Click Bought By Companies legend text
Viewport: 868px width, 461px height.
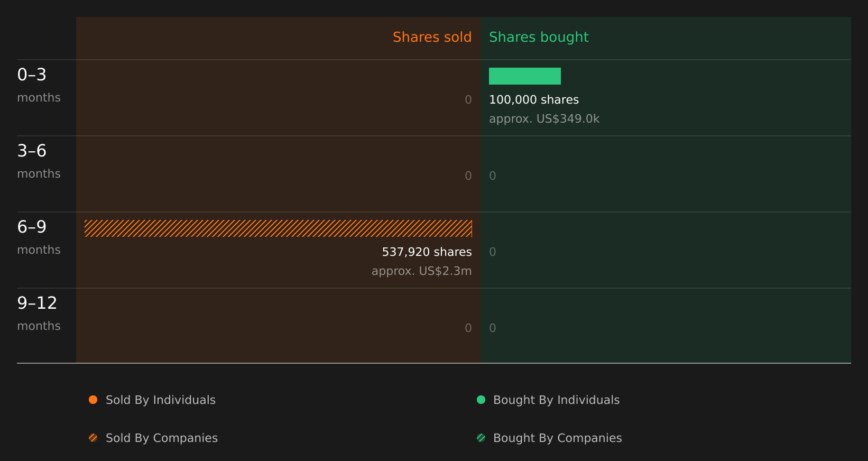557,438
